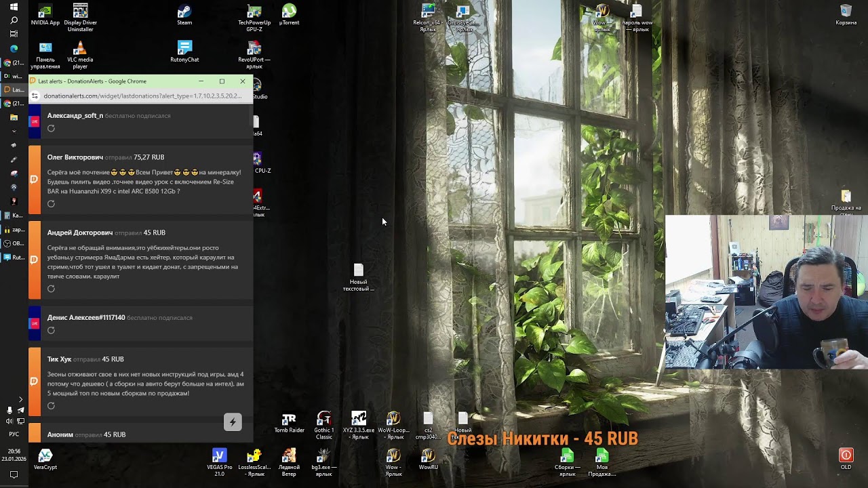Open Task View on the taskbar
This screenshot has width=868, height=488.
[14, 34]
